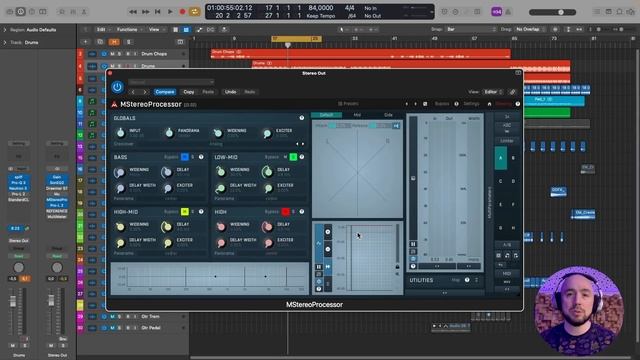The width and height of the screenshot is (640, 360).
Task: Open the plugin preset name dropdown
Action: 171,82
